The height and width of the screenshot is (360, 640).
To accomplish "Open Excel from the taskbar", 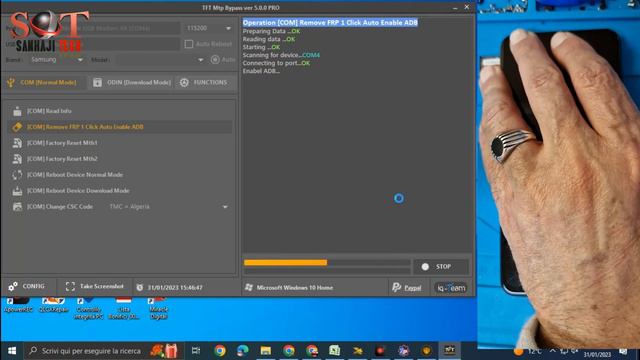I will (x=335, y=351).
